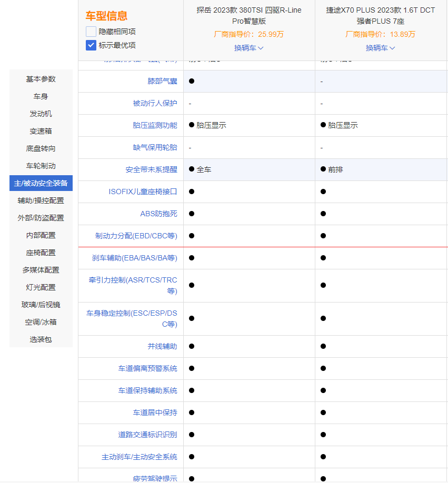Go to 灯光配置 sidebar item
This screenshot has height=483, width=448.
[41, 287]
